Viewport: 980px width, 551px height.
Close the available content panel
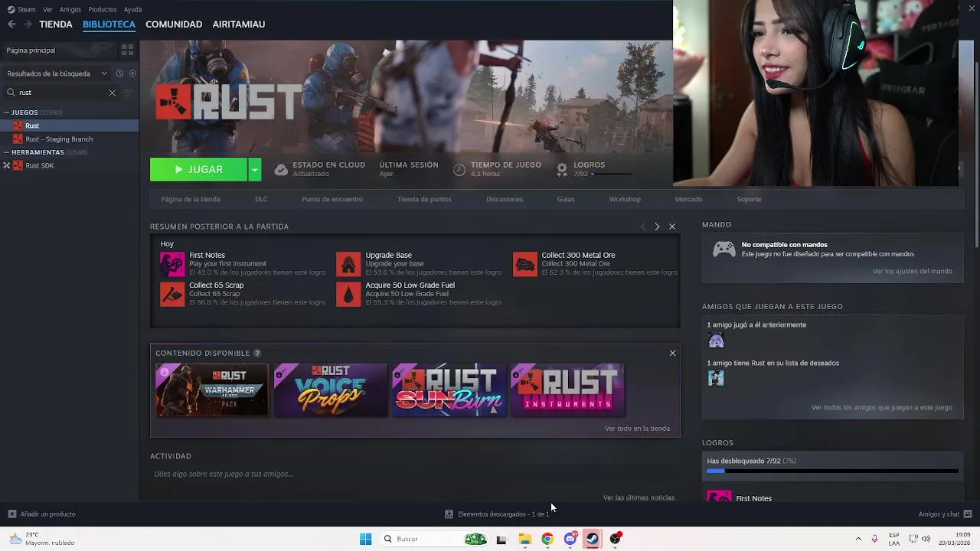click(x=673, y=353)
